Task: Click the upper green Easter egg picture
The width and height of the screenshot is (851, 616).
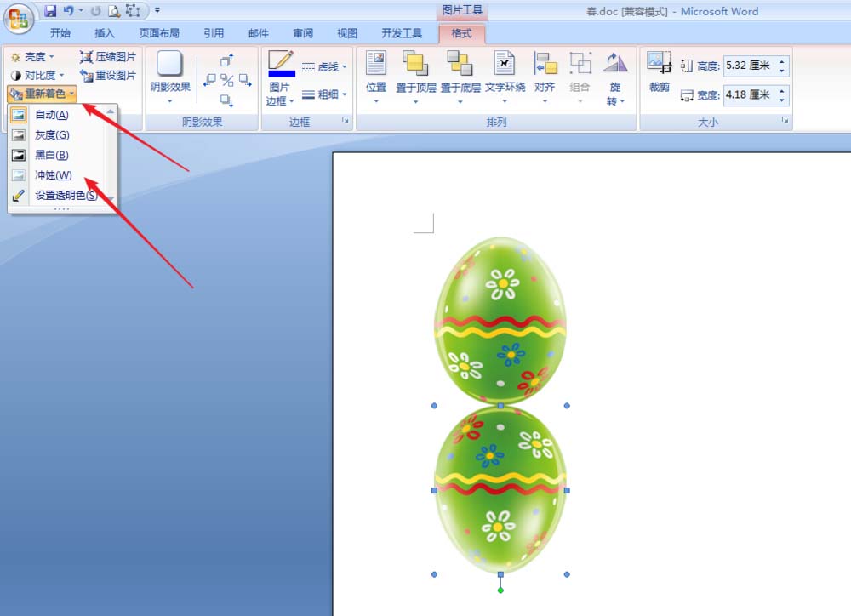Action: click(x=500, y=320)
